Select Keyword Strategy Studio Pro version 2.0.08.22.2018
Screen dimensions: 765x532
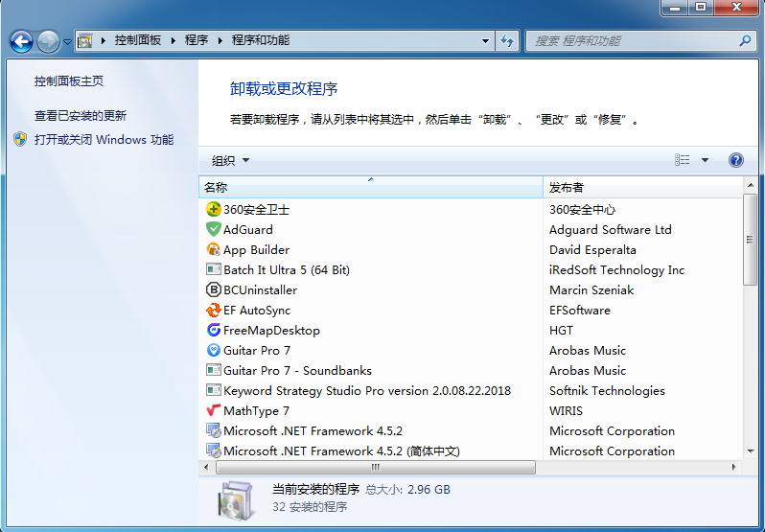367,390
